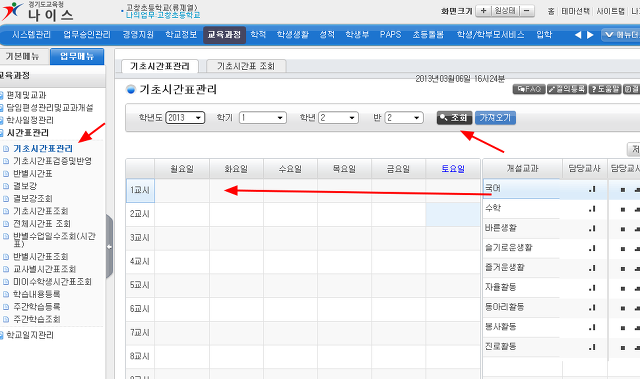
Task: Click the 담당교사 icon in the 즐거운생활 row
Action: click(x=592, y=268)
